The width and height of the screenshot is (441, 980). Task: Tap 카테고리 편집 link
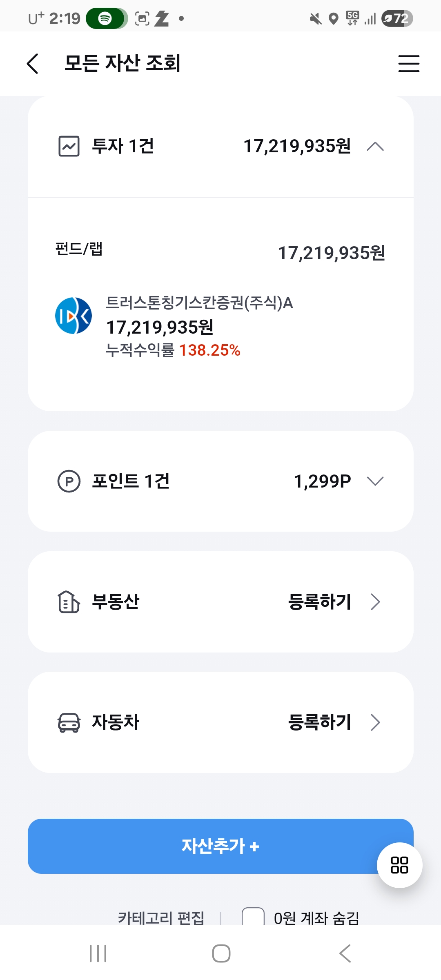pos(161,918)
